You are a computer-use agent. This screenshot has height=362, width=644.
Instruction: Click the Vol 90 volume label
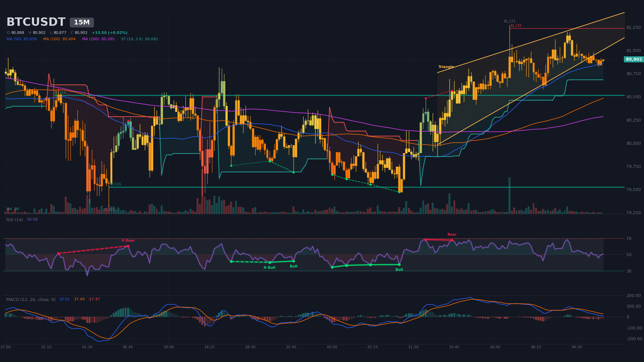click(x=13, y=209)
